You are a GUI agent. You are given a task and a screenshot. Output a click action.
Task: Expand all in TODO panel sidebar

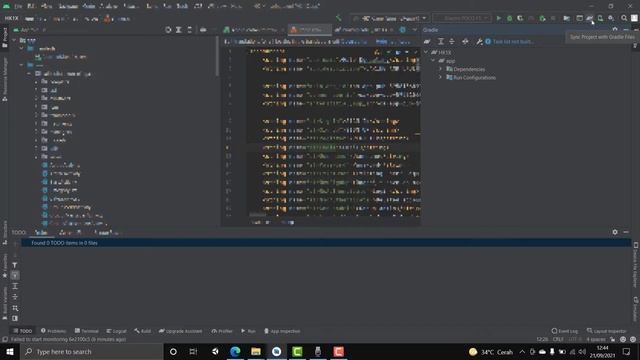click(x=15, y=286)
